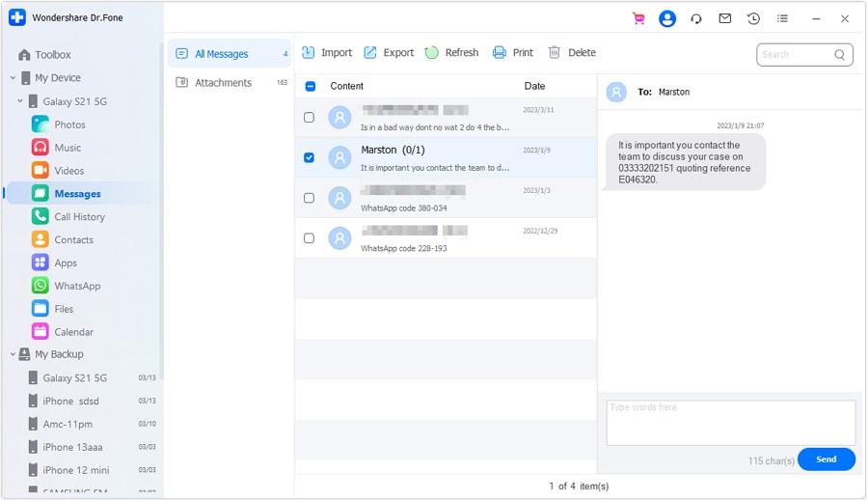Open the iPhone 12 mini backup

(x=92, y=470)
